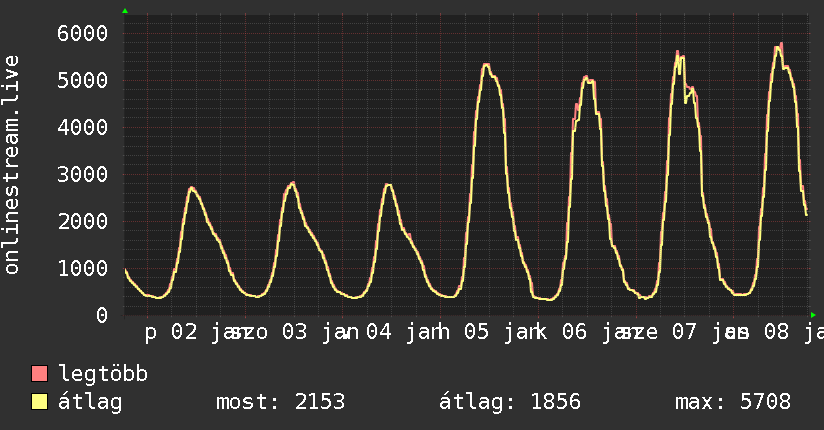The image size is (824, 430).
Task: Click the 1000 y-axis label
Action: click(83, 268)
